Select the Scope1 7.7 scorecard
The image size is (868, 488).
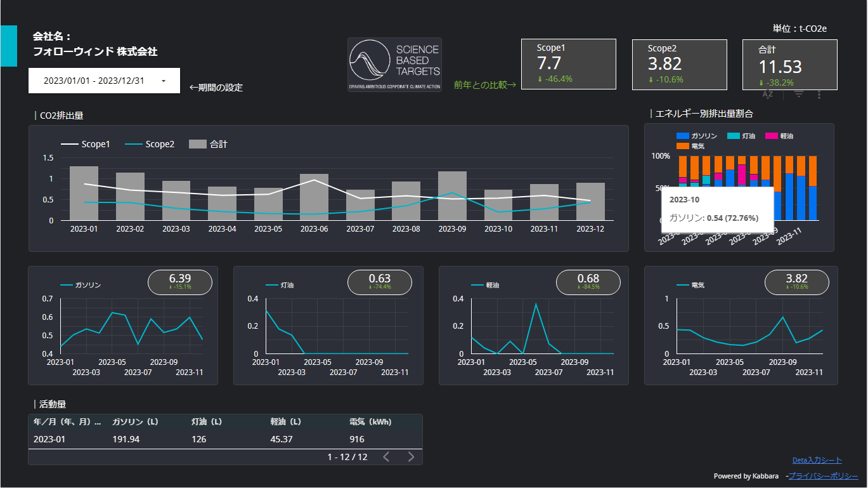pyautogui.click(x=568, y=64)
